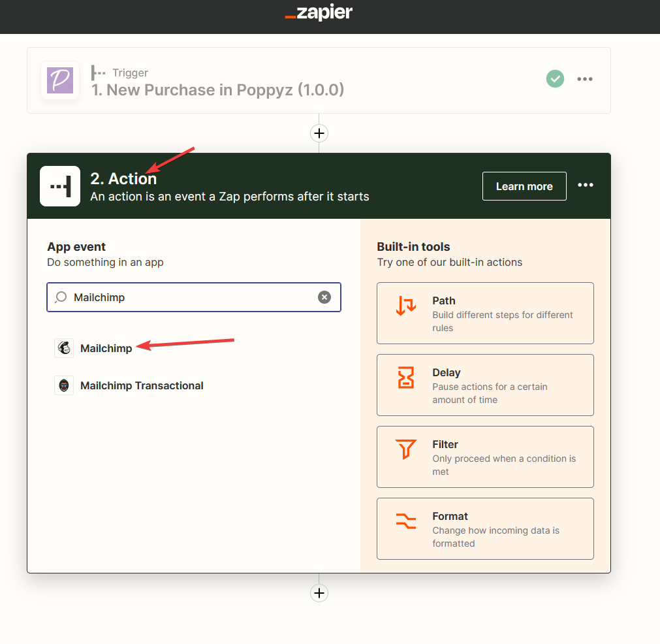Pick the Filter funnel tool
The height and width of the screenshot is (644, 660).
click(x=485, y=457)
